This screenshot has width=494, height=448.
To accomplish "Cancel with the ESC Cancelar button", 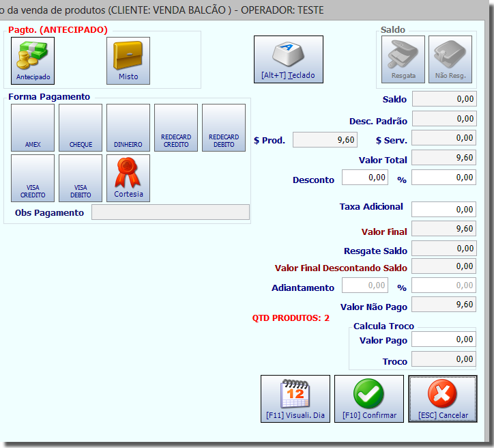I will point(443,399).
